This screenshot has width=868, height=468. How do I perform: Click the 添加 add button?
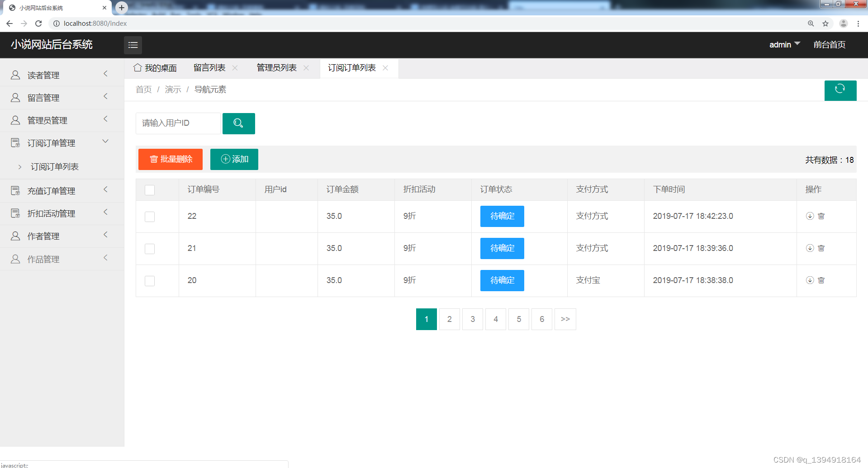[234, 159]
